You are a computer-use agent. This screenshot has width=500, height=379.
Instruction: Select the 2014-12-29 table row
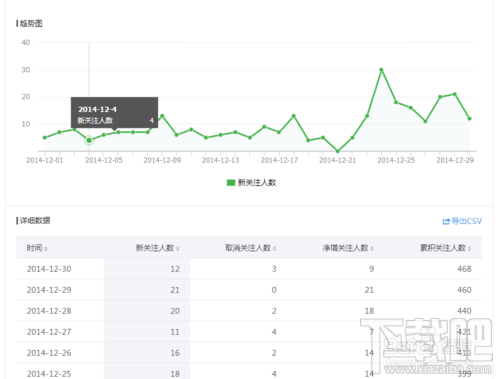(249, 290)
